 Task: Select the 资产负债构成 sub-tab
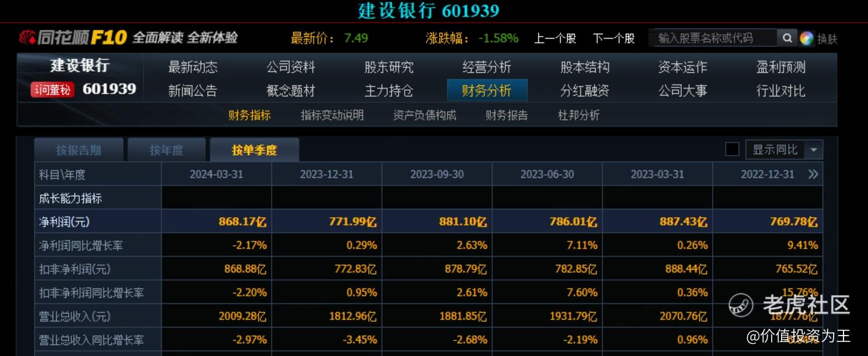coord(425,115)
